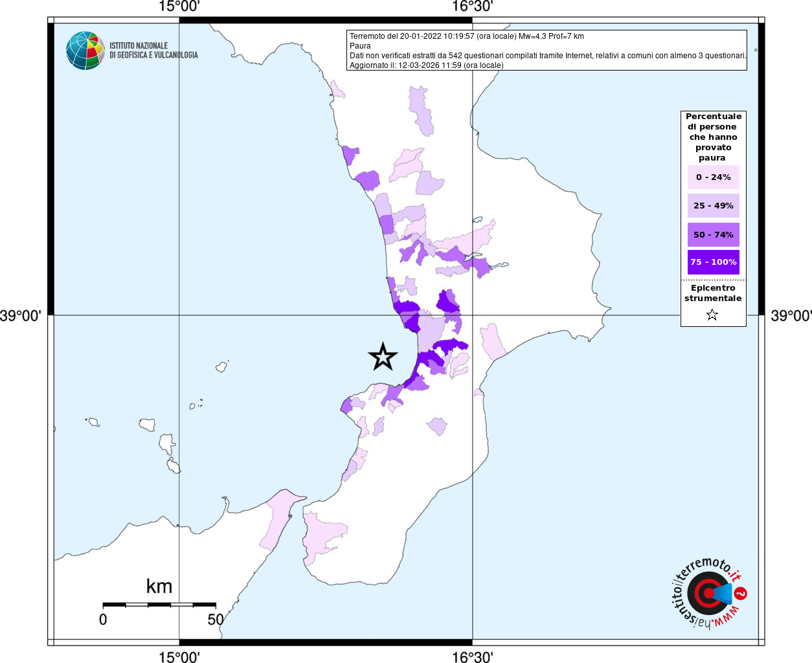The image size is (812, 663).
Task: Click the top 16°30' longitude label
Action: [x=472, y=6]
